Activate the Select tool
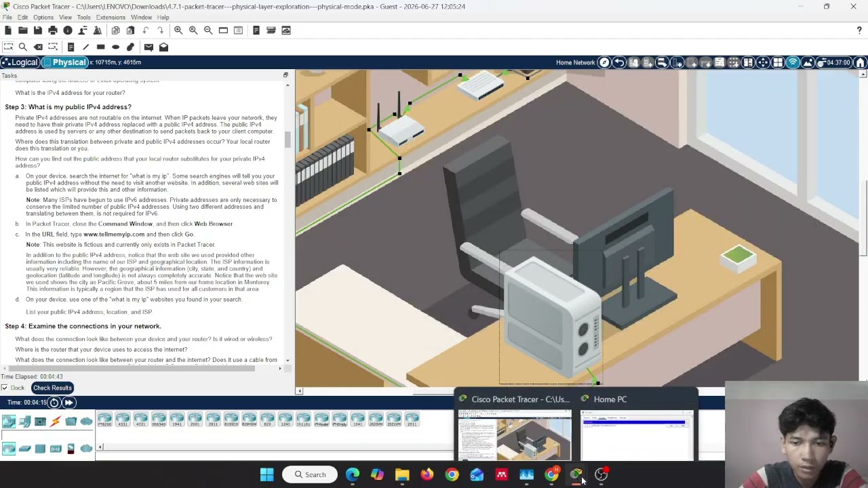 pyautogui.click(x=8, y=47)
